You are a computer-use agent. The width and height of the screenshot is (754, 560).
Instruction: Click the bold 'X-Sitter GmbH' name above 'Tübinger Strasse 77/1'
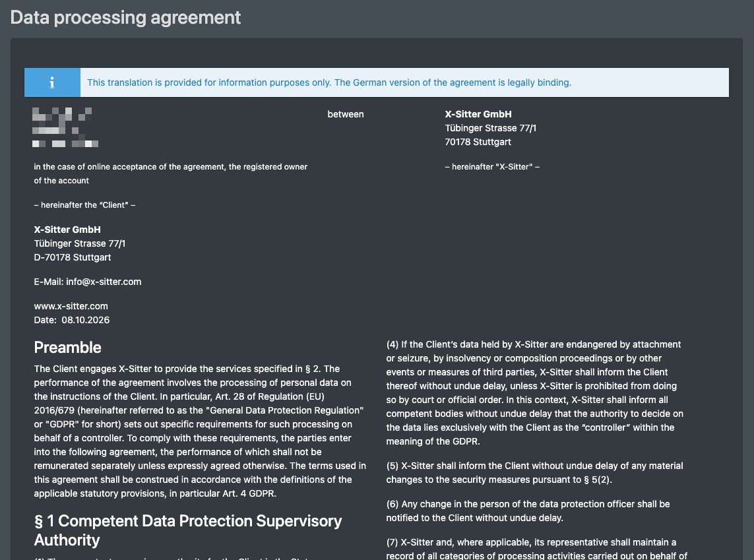pyautogui.click(x=478, y=114)
